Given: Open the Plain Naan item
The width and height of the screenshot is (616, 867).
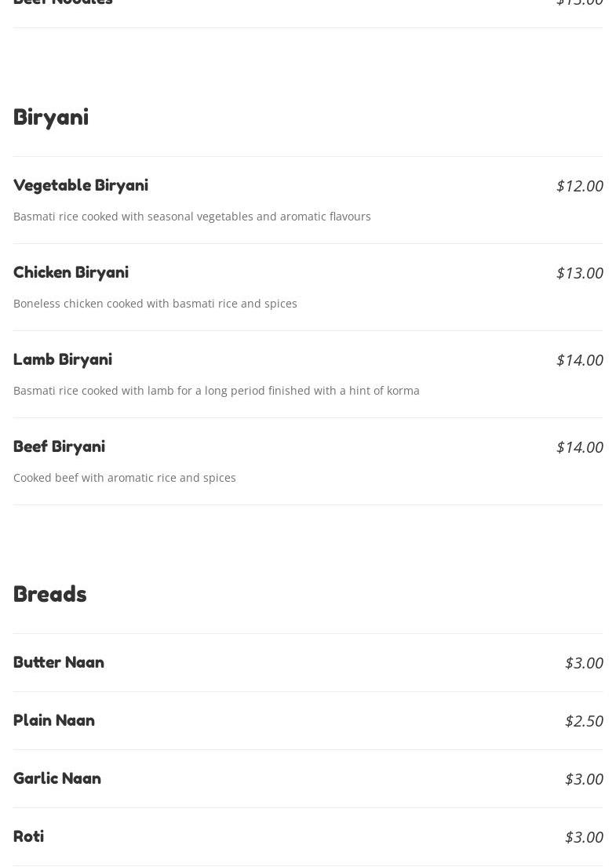Looking at the screenshot, I should (54, 720).
